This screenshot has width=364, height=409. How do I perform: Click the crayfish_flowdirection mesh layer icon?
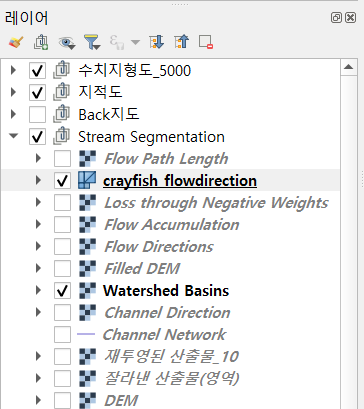(x=87, y=180)
